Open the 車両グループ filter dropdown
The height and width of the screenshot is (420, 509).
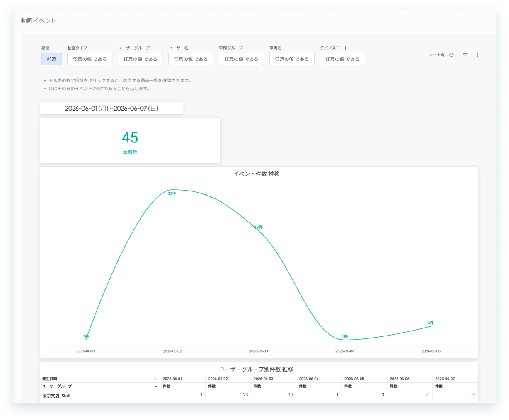pyautogui.click(x=241, y=59)
